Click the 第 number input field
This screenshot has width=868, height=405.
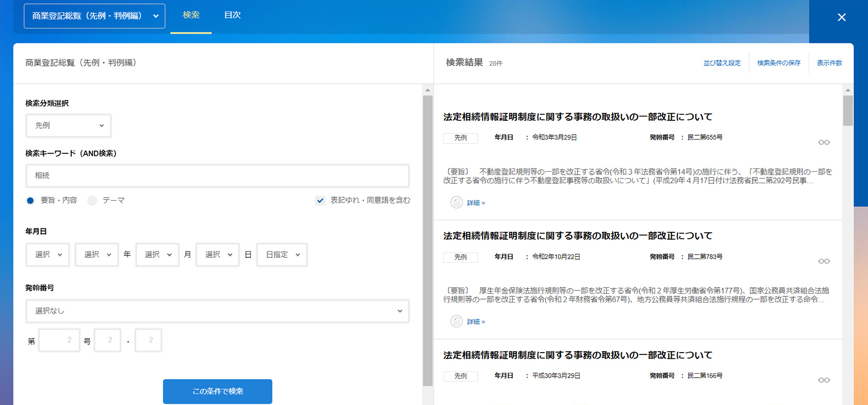[x=59, y=340]
